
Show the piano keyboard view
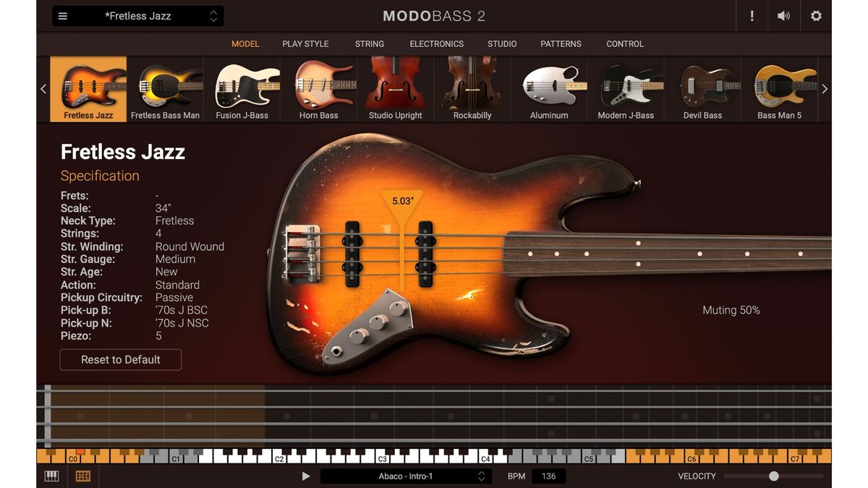coord(52,476)
